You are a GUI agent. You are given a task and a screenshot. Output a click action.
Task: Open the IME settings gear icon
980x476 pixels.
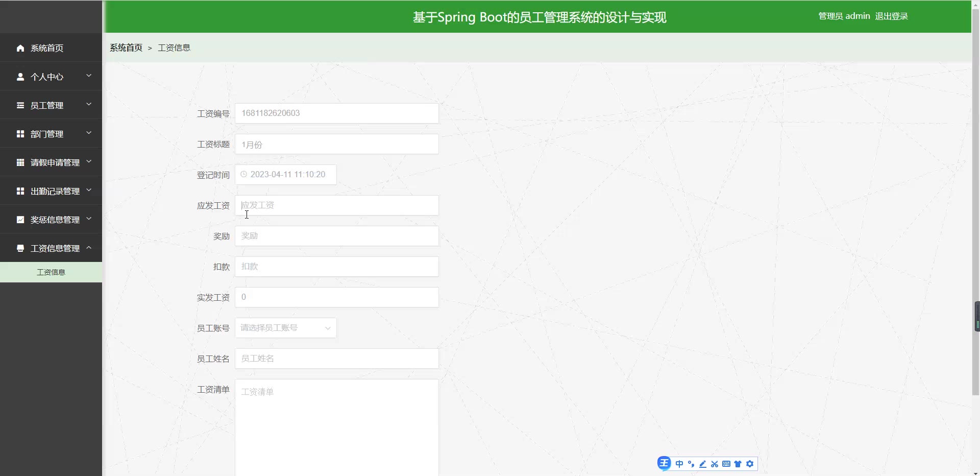click(x=750, y=464)
